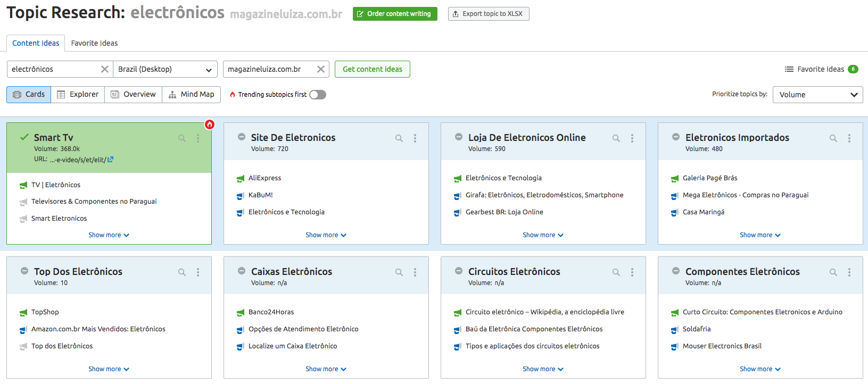Select the Overview view

point(134,95)
